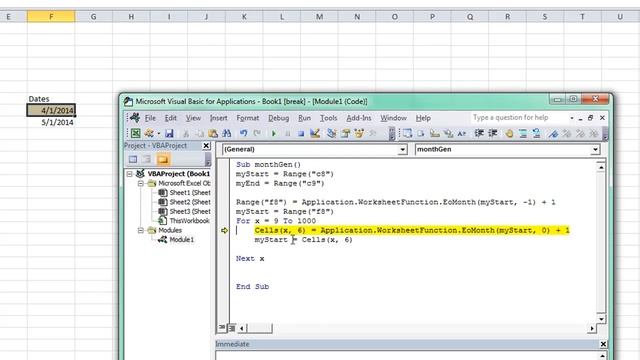Open Properties Window toolbar icon
The width and height of the screenshot is (640, 360).
pyautogui.click(x=345, y=133)
